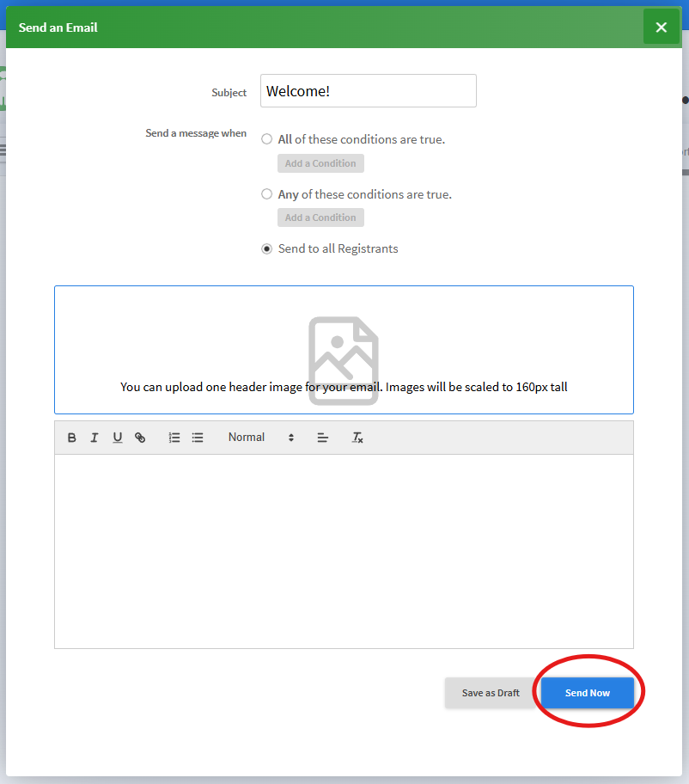Screen dimensions: 689x784
Task: Start a numbered list
Action: coord(174,438)
